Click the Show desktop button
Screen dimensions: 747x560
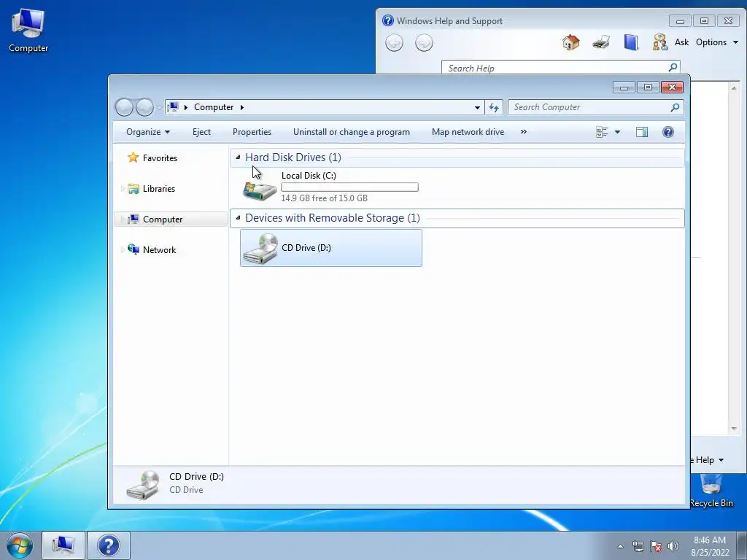click(x=742, y=545)
